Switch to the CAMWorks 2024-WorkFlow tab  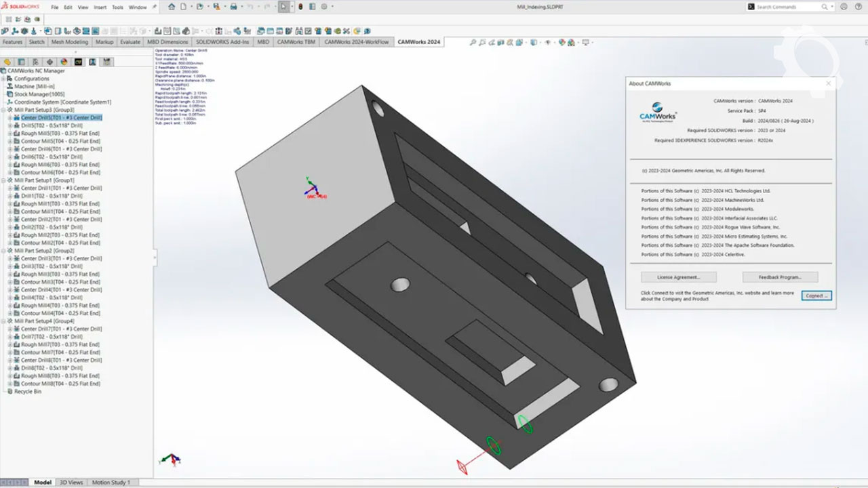pos(357,42)
